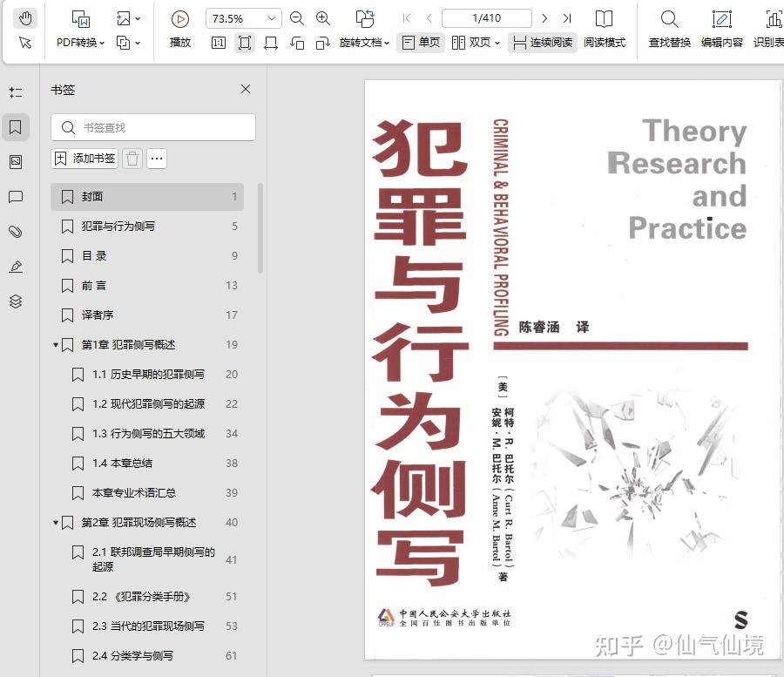Open the 译者序 bookmark

point(147,315)
